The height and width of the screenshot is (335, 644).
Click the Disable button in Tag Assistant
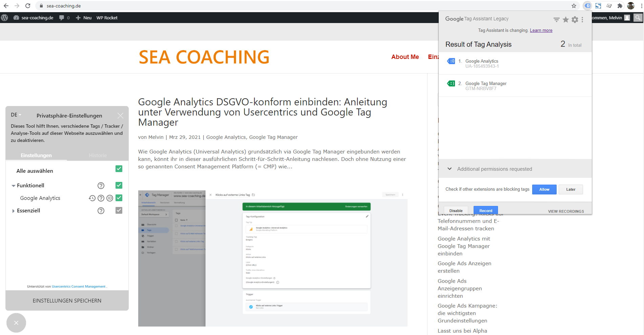click(x=456, y=210)
